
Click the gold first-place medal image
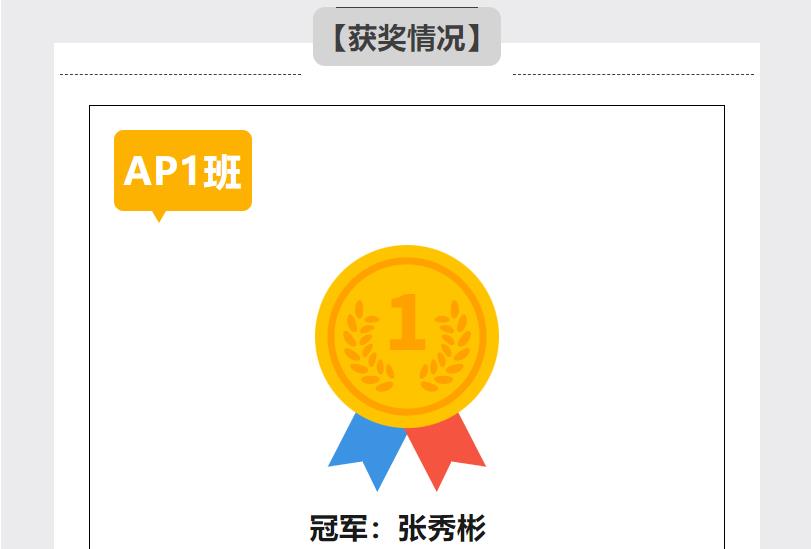[407, 368]
